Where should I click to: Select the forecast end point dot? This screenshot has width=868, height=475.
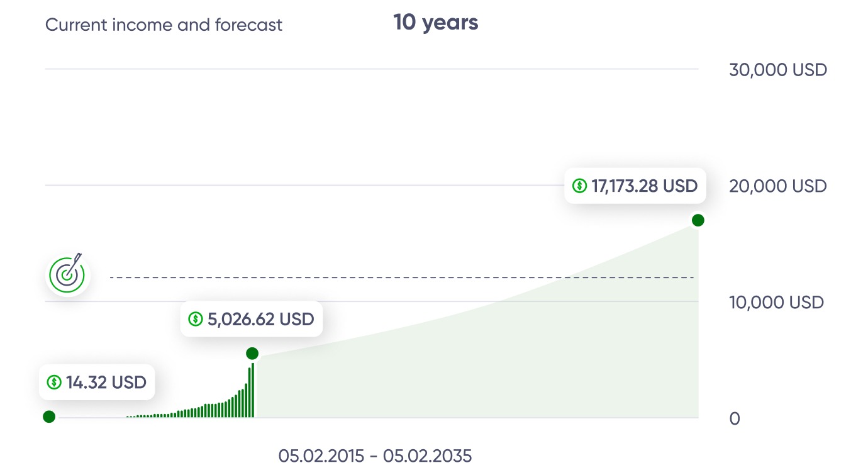pyautogui.click(x=698, y=220)
